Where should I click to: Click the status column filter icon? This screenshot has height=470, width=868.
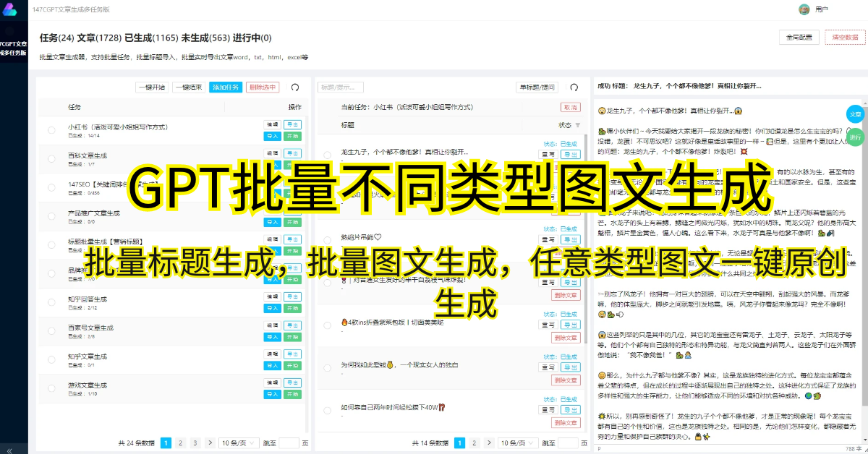click(x=578, y=125)
